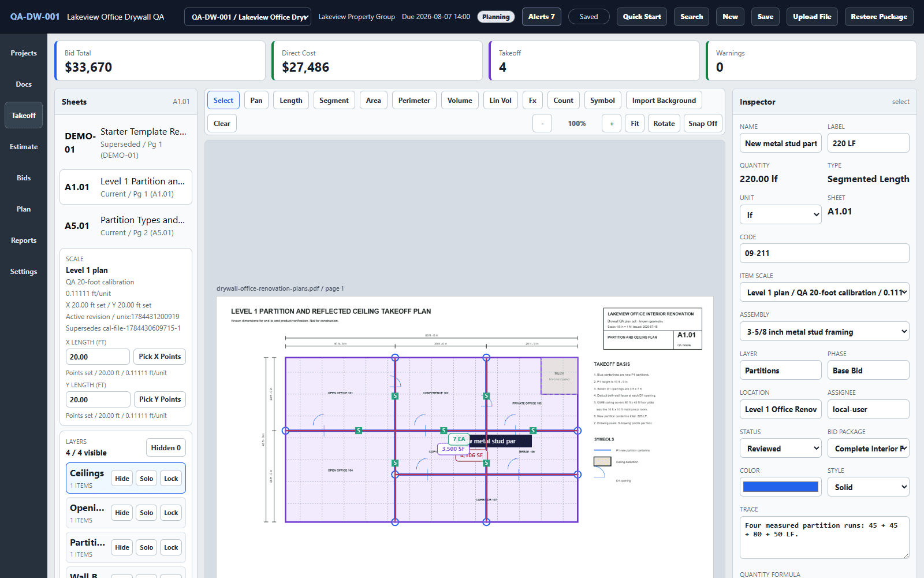Click the X Length input field

[x=98, y=357]
